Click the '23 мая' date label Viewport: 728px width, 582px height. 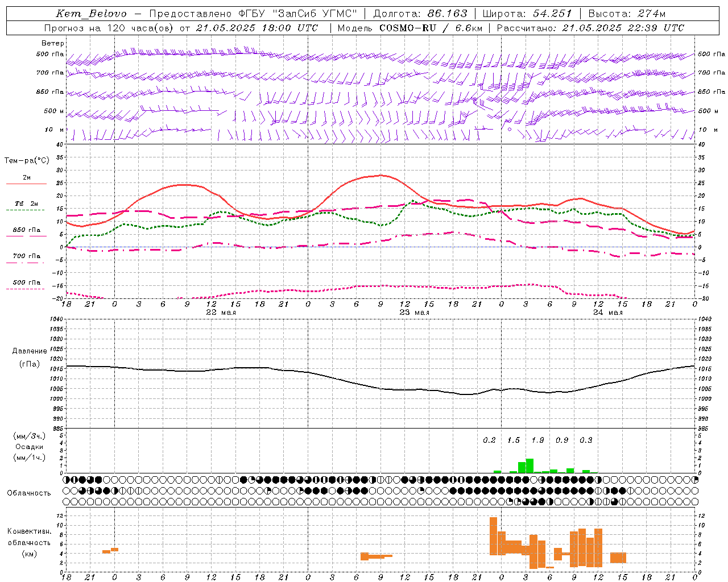click(x=415, y=313)
